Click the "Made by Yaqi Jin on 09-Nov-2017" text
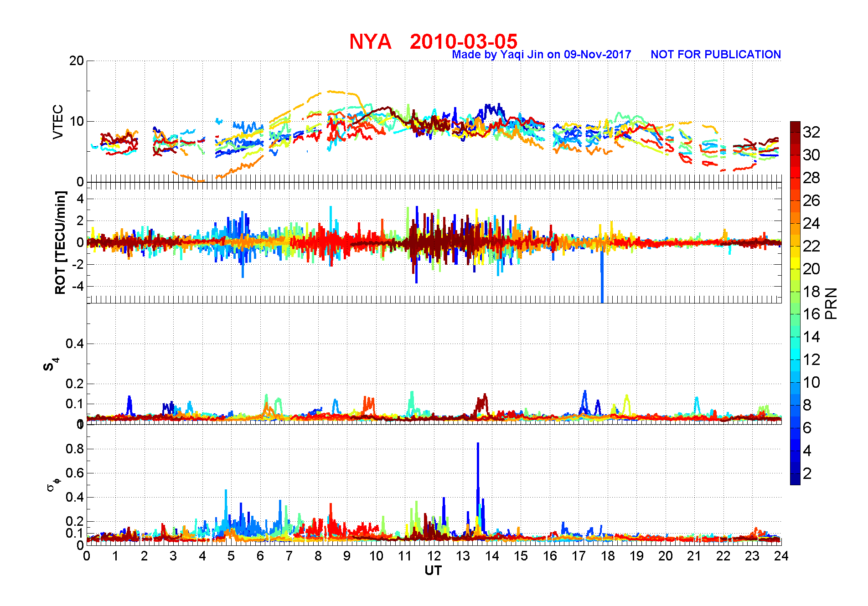 pos(542,55)
